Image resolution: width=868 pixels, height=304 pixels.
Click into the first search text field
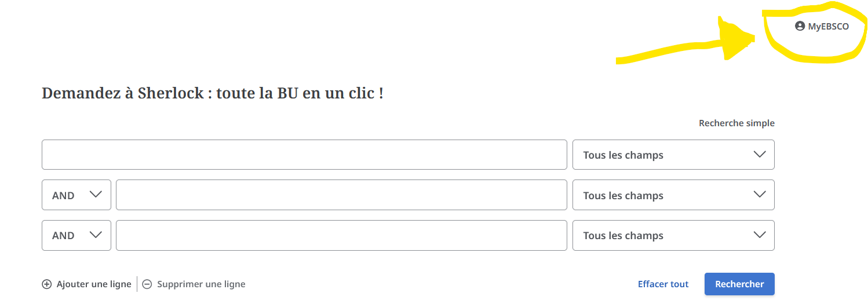click(304, 155)
